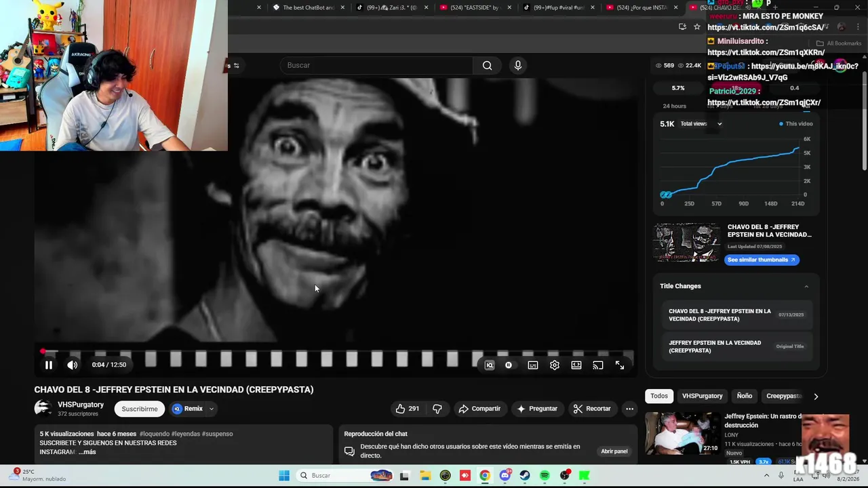
Task: Open VHSPurgatory channel avatar
Action: coord(43,408)
